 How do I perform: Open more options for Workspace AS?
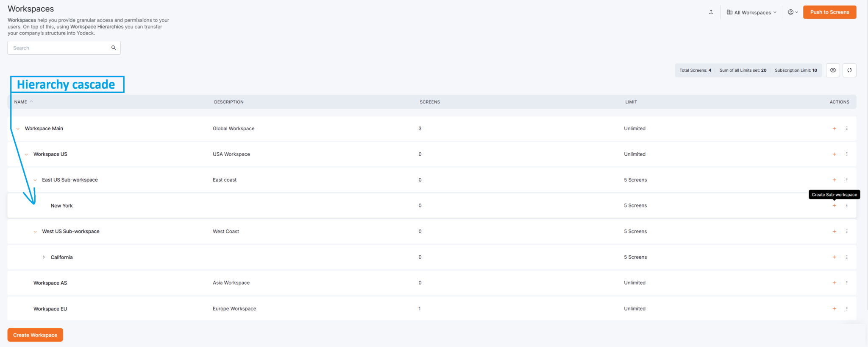pos(847,283)
